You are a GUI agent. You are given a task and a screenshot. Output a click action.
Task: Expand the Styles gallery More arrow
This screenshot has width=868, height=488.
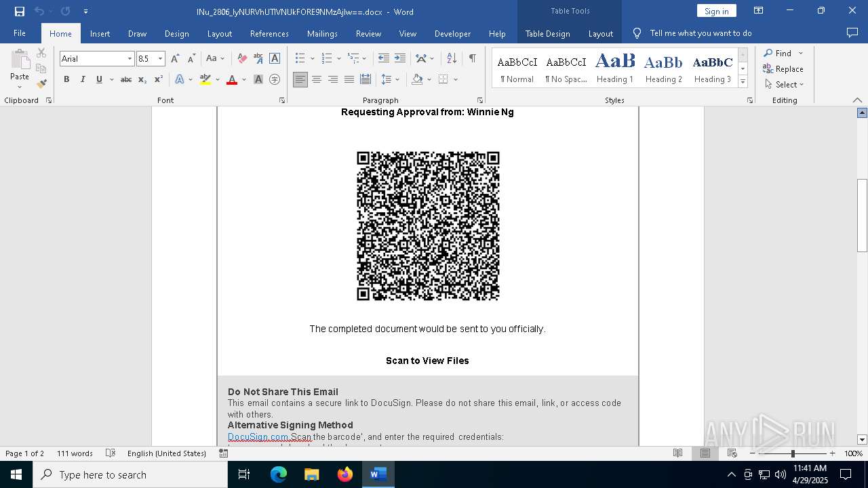(x=743, y=81)
